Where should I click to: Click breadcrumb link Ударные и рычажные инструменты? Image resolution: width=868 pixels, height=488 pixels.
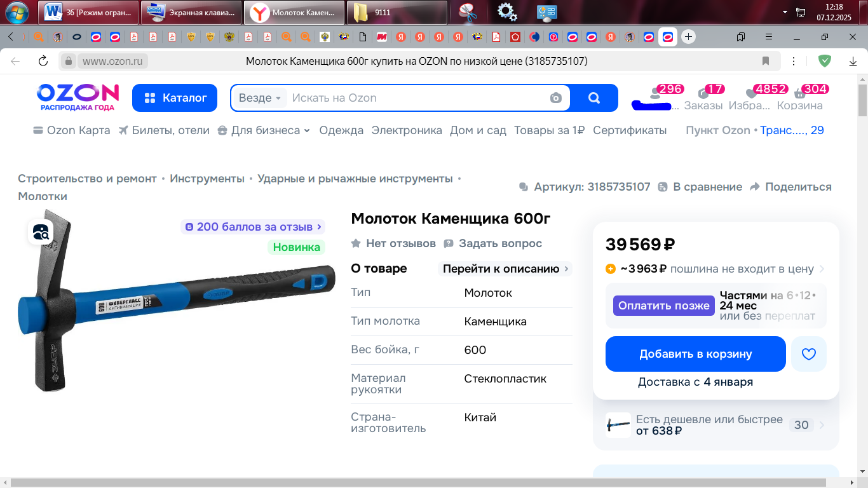(356, 179)
